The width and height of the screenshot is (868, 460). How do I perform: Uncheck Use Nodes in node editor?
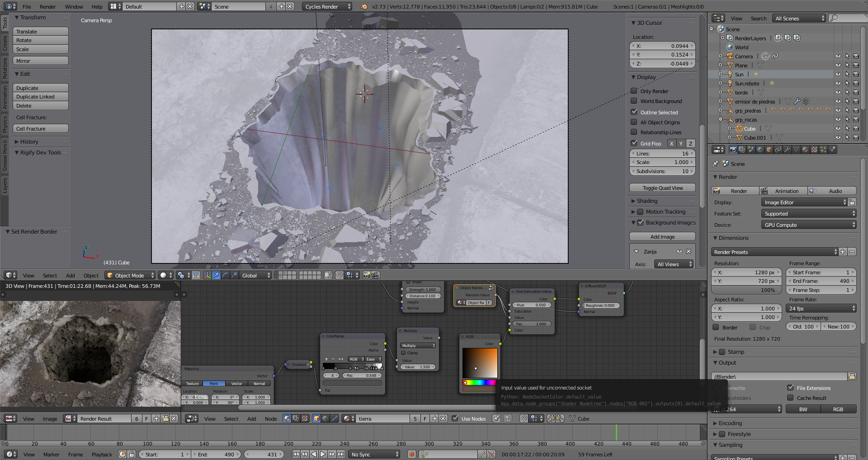pos(455,418)
